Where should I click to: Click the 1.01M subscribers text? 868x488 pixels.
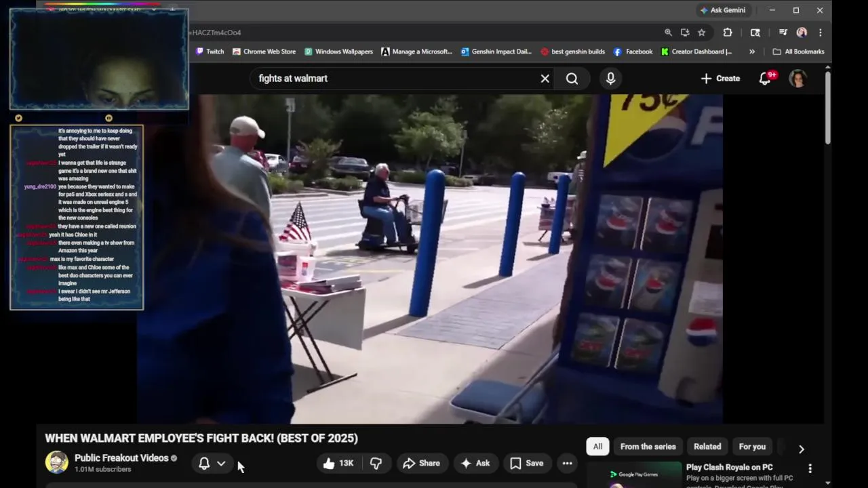[102, 470]
